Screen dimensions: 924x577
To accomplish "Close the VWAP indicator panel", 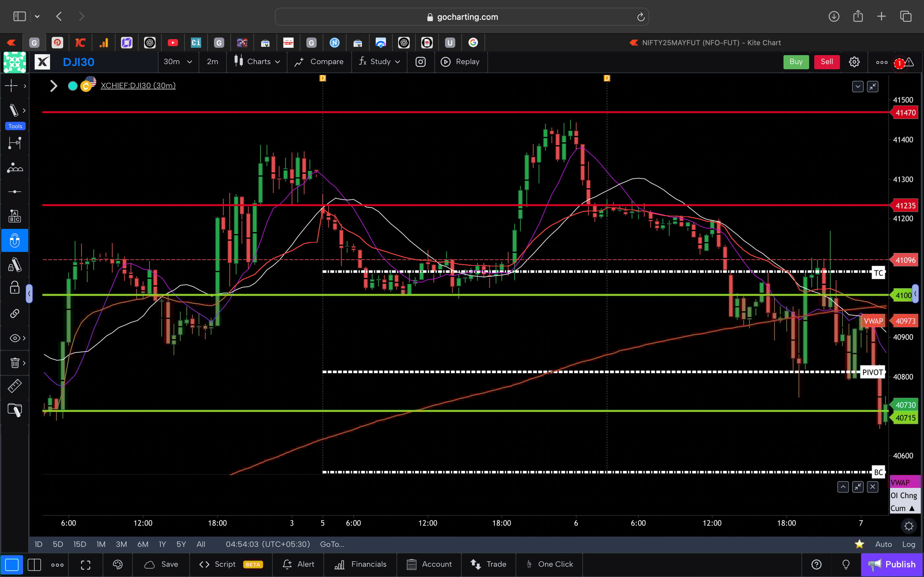I will [873, 487].
